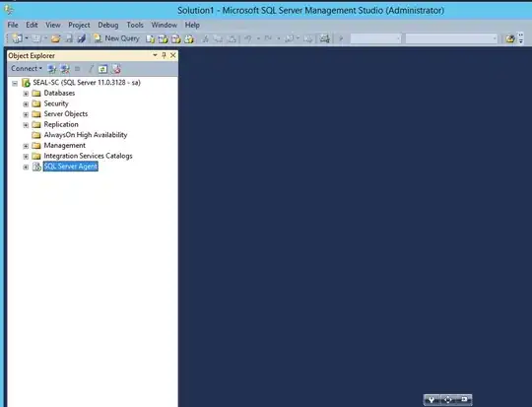
Task: Click the Filter icon in Object Explorer
Action: [91, 69]
